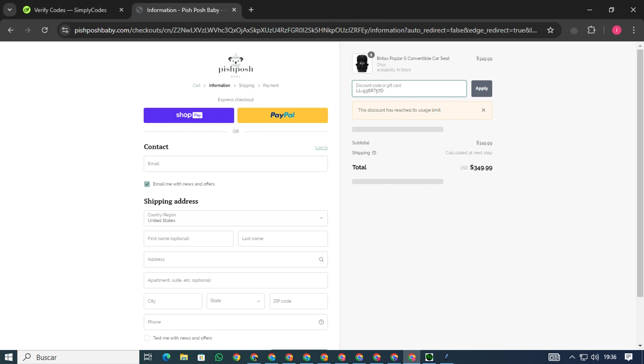644x364 pixels.
Task: Click the Information breadcrumb
Action: [x=219, y=86]
